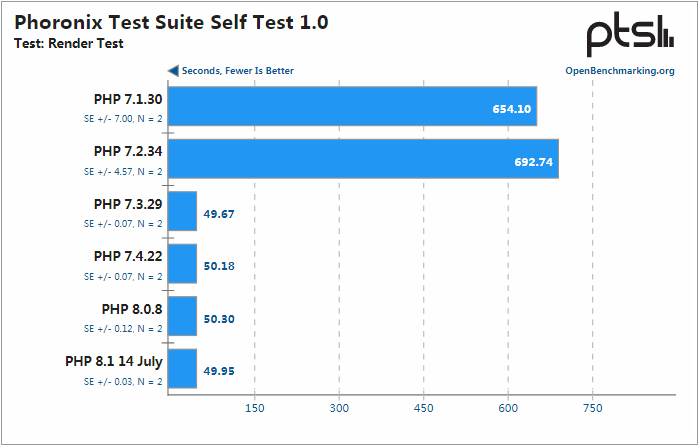This screenshot has width=699, height=446.
Task: Click the PHP 7.2.34 result bar
Action: coord(363,159)
